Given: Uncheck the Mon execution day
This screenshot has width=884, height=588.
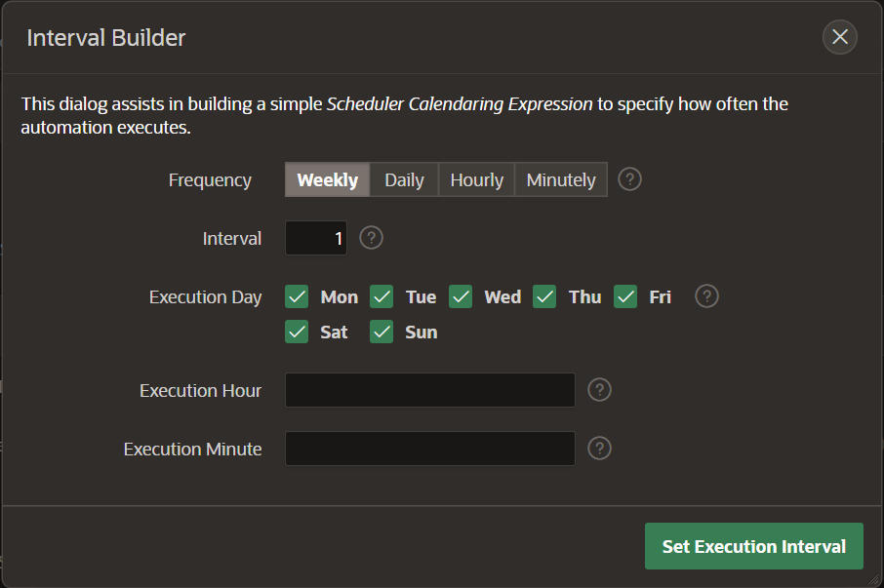Looking at the screenshot, I should (298, 296).
